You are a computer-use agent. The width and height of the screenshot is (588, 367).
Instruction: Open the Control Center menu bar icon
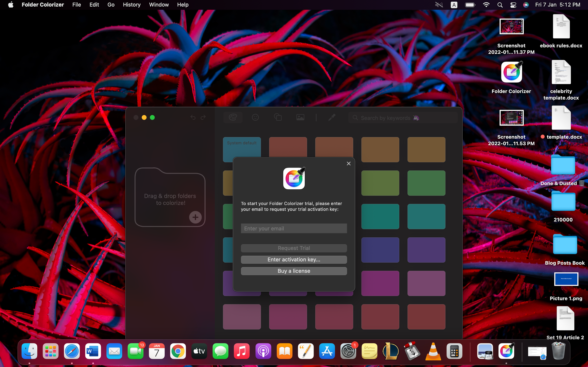[513, 5]
